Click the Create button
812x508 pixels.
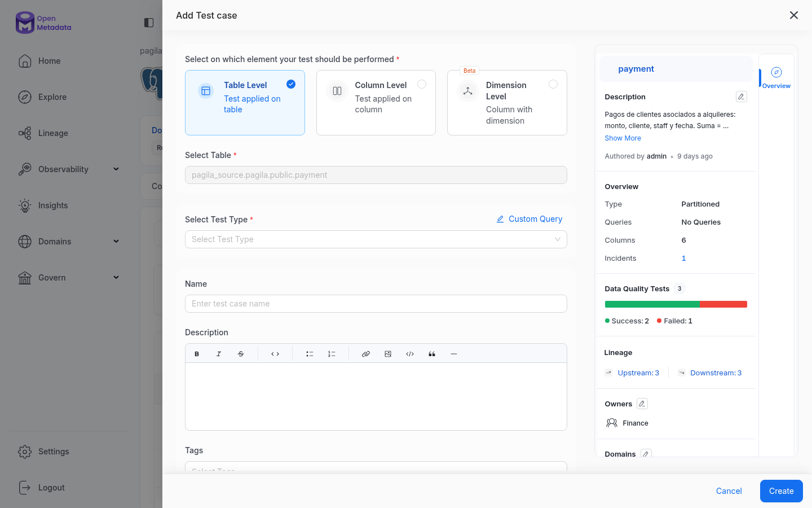coord(782,491)
